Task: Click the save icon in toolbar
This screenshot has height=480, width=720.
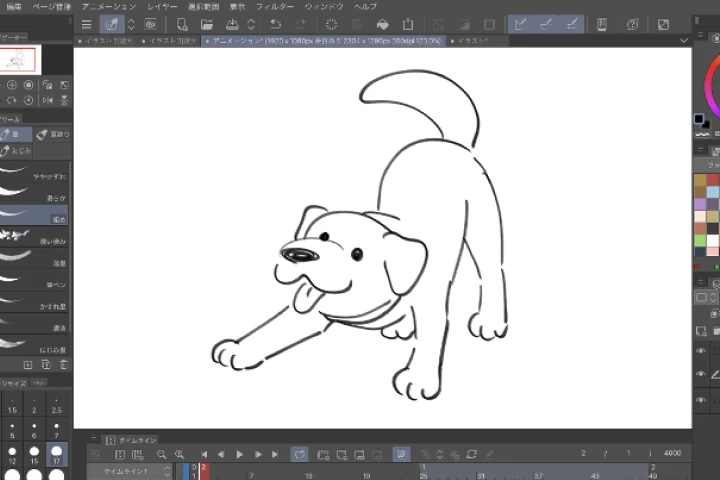Action: [x=231, y=24]
